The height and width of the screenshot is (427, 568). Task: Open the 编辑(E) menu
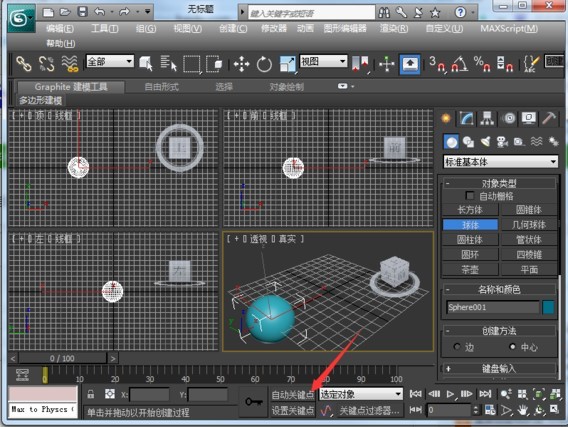60,28
